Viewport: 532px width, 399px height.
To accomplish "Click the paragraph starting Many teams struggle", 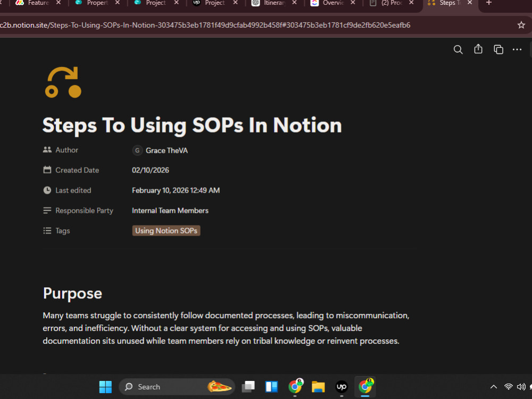I will coord(226,328).
